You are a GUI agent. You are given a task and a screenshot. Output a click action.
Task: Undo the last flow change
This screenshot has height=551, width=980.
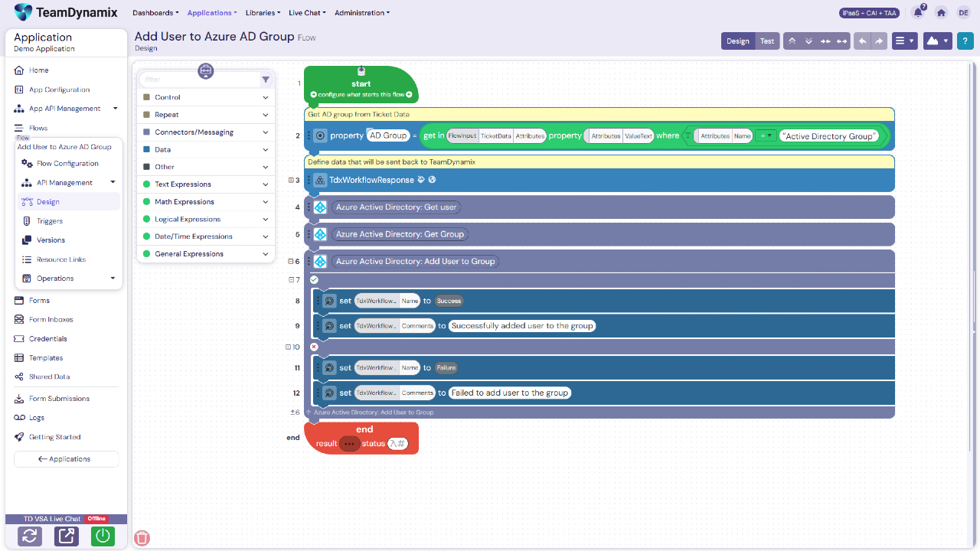point(863,41)
